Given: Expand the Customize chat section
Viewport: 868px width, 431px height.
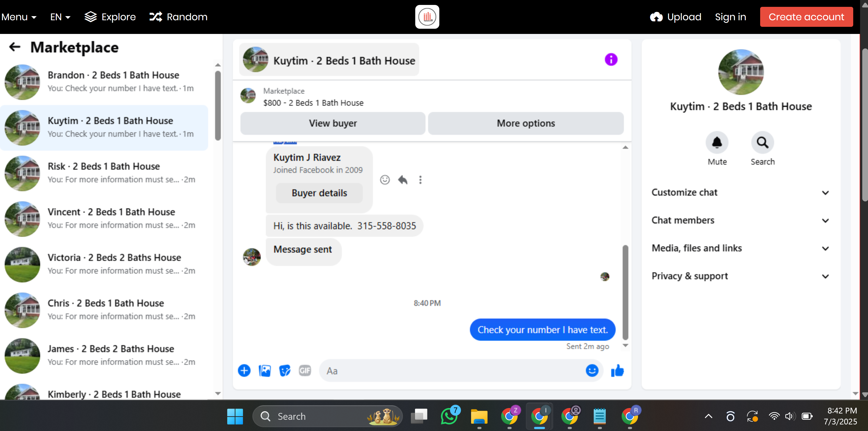Looking at the screenshot, I should tap(740, 192).
